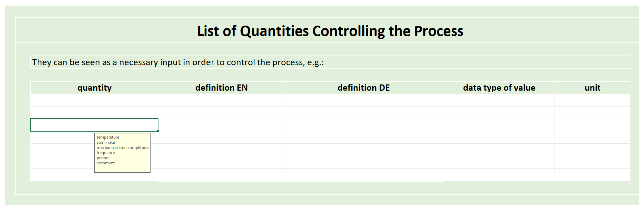Select first empty cell under "data type of value"
This screenshot has width=644, height=210.
pyautogui.click(x=499, y=100)
